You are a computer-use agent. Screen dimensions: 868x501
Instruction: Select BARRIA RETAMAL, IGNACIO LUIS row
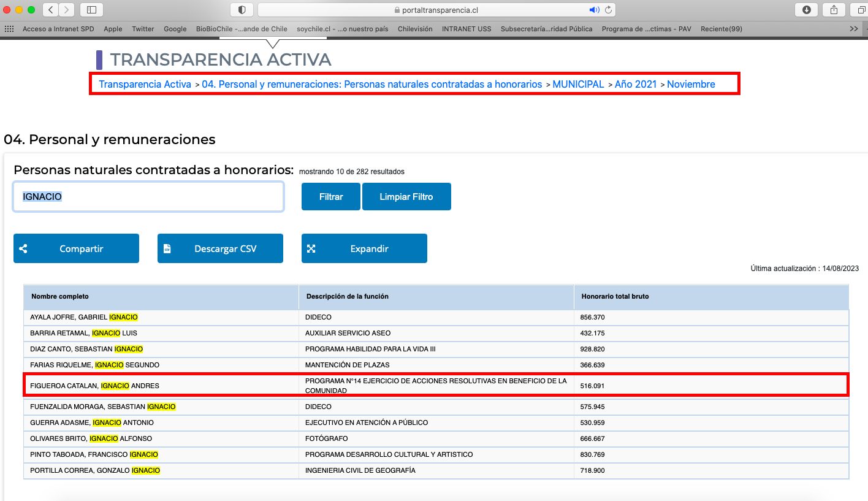pyautogui.click(x=436, y=334)
